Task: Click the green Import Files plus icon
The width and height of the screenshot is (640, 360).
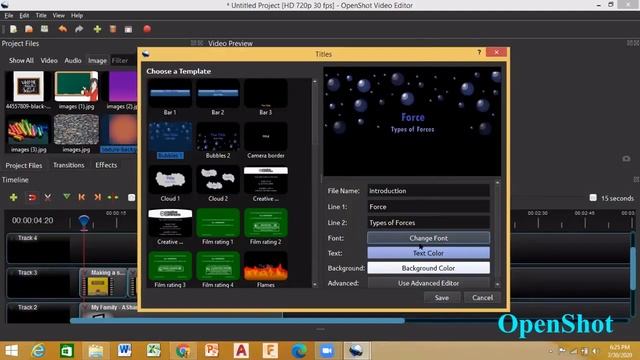Action: (97, 29)
